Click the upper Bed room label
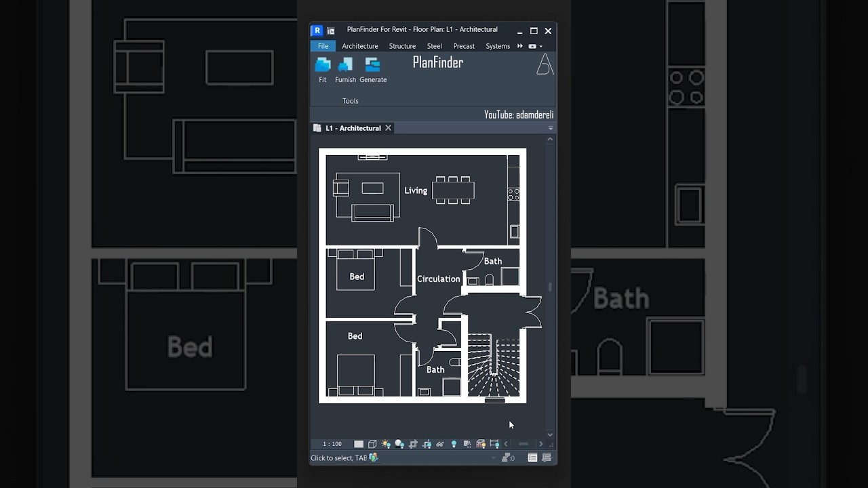Image resolution: width=868 pixels, height=488 pixels. (x=357, y=277)
